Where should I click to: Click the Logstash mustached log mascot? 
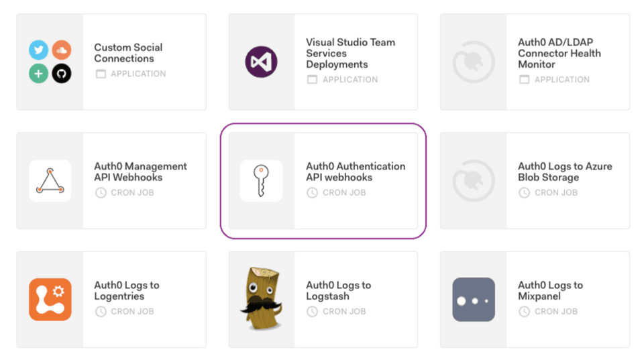pyautogui.click(x=261, y=300)
